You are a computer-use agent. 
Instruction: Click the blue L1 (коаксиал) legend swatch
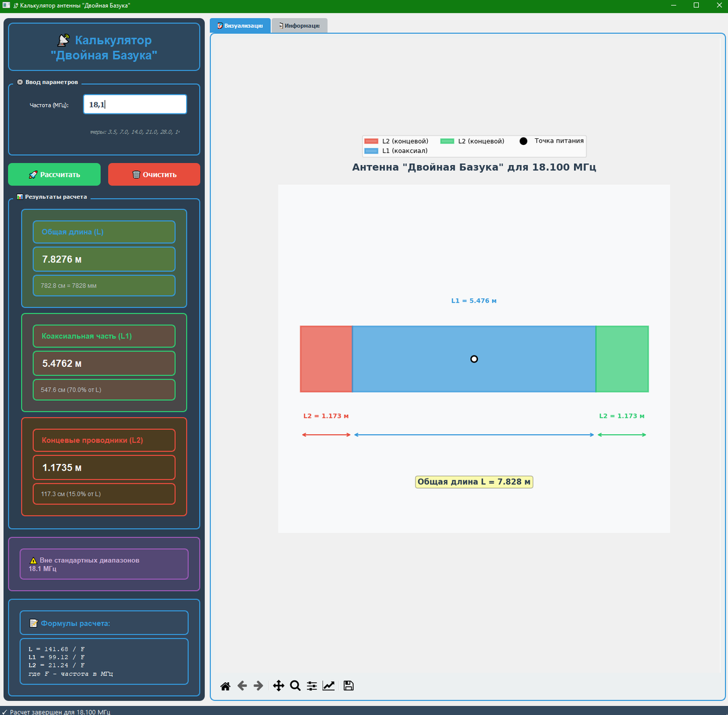click(371, 151)
